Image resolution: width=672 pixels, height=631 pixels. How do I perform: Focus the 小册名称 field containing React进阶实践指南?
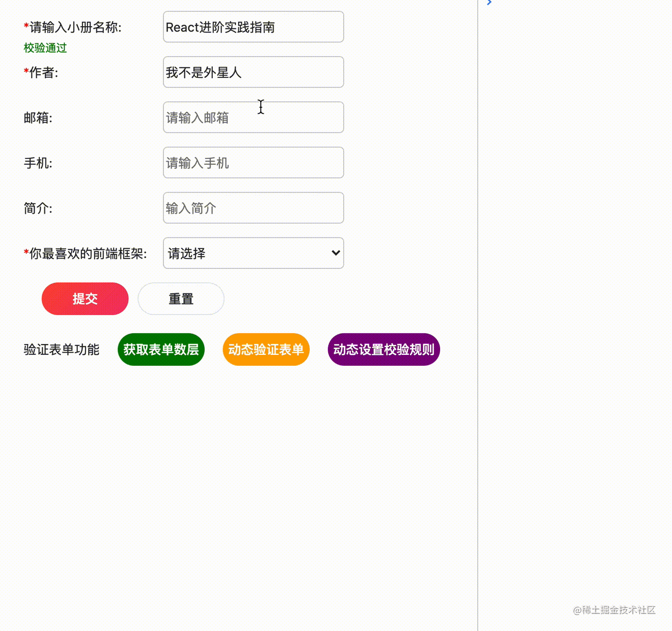[x=253, y=27]
